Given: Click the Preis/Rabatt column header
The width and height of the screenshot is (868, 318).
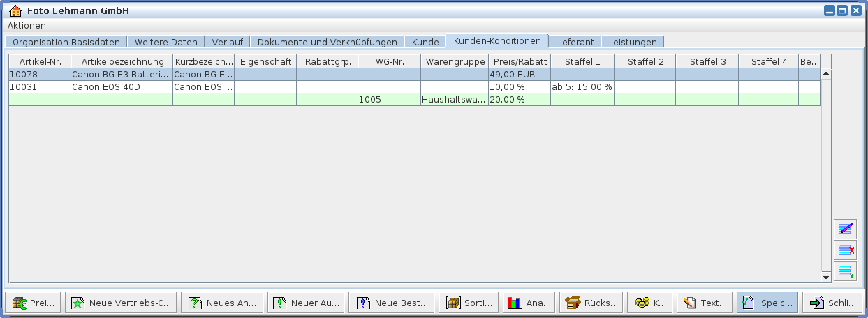Looking at the screenshot, I should pos(519,61).
